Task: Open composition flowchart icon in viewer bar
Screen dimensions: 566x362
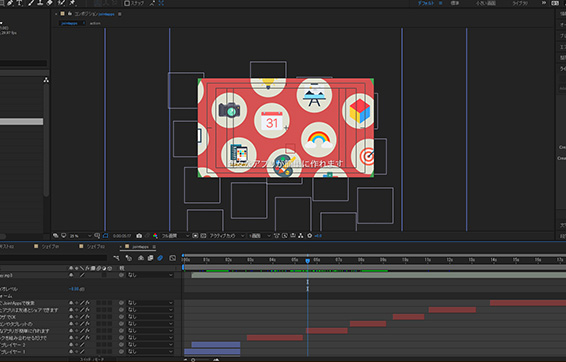Action: click(x=301, y=236)
